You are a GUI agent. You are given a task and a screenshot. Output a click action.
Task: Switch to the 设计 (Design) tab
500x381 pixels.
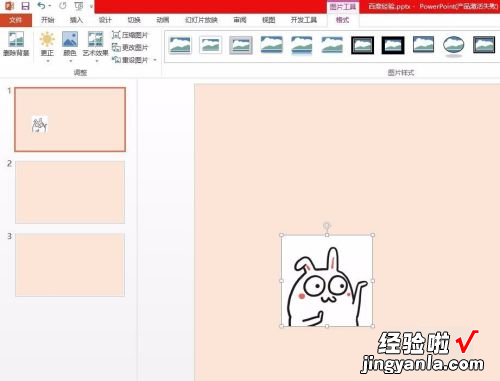pos(105,20)
